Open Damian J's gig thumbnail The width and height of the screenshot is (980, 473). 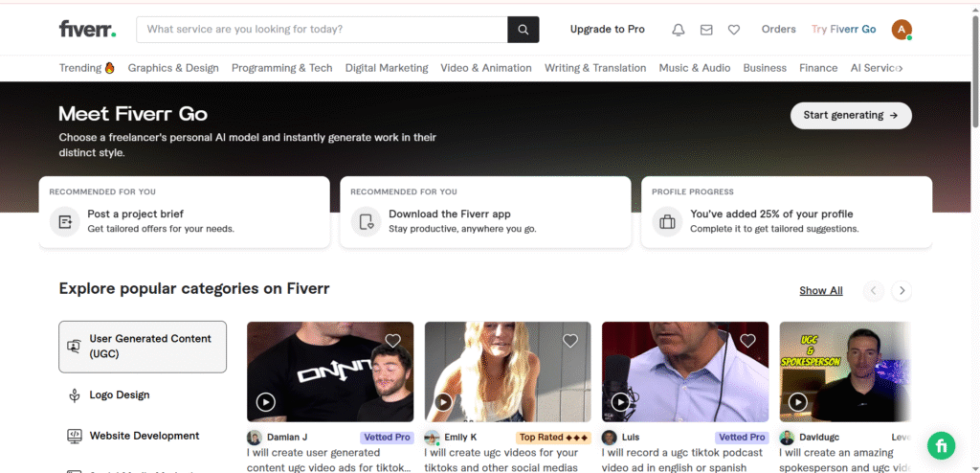(330, 372)
